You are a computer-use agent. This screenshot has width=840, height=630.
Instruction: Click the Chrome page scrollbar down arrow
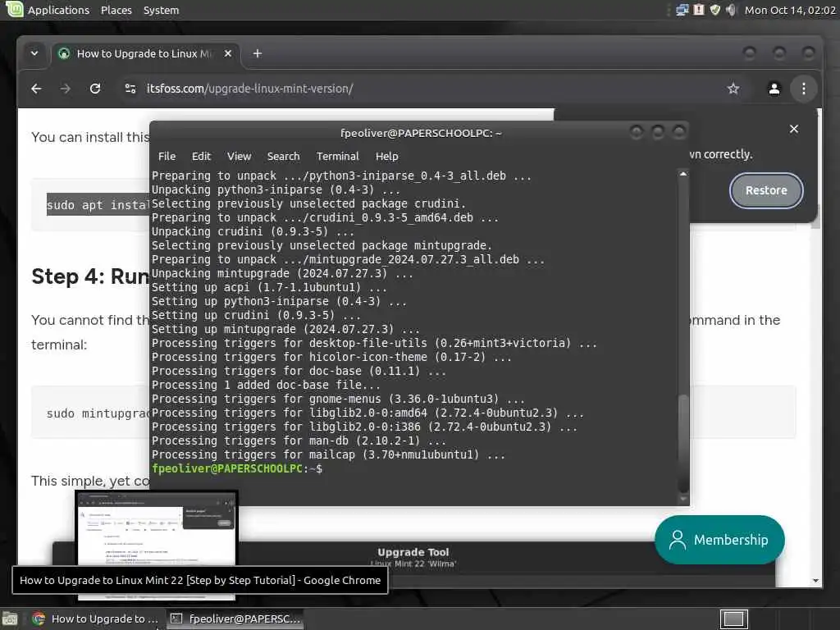point(815,581)
